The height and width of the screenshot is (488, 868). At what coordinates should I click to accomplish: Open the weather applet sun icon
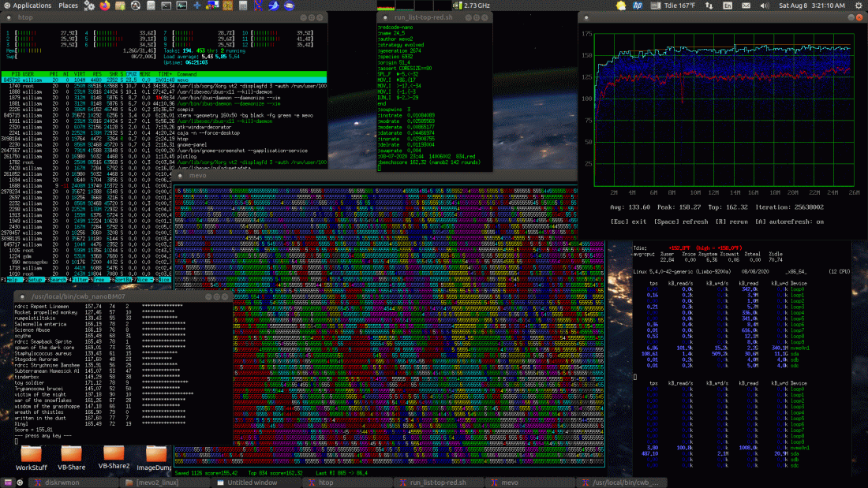coord(621,6)
